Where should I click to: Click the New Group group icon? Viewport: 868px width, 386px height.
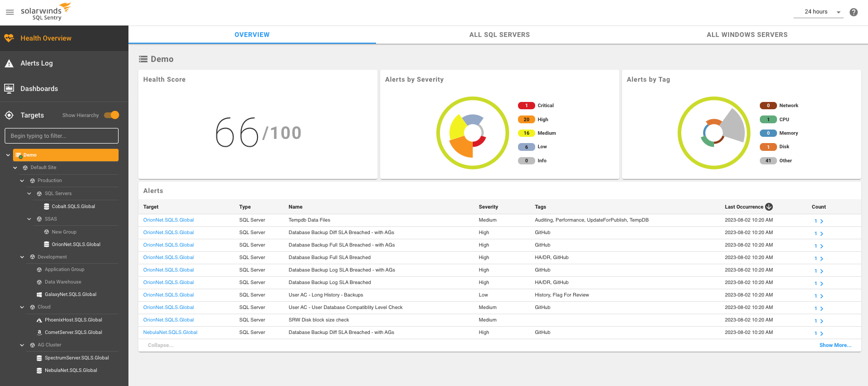coord(46,232)
